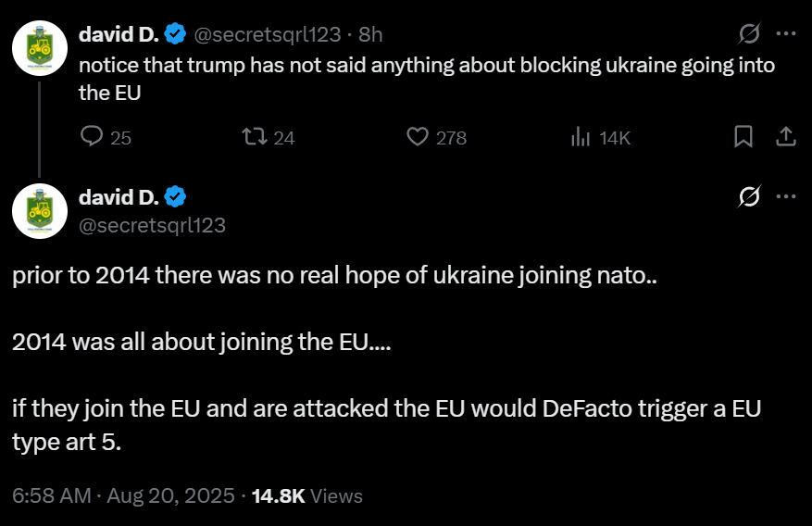Open @secretsqrl123 handle in first tweet header
The height and width of the screenshot is (526, 812).
(x=268, y=34)
